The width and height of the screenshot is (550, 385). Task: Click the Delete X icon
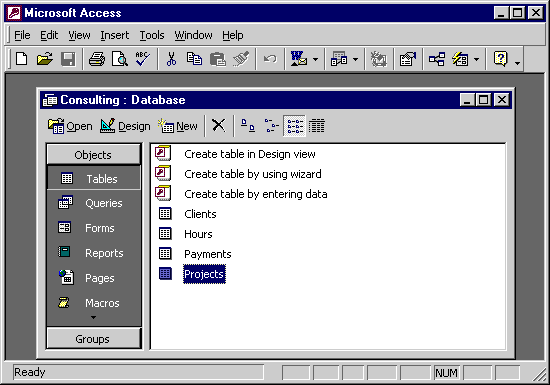coord(218,125)
